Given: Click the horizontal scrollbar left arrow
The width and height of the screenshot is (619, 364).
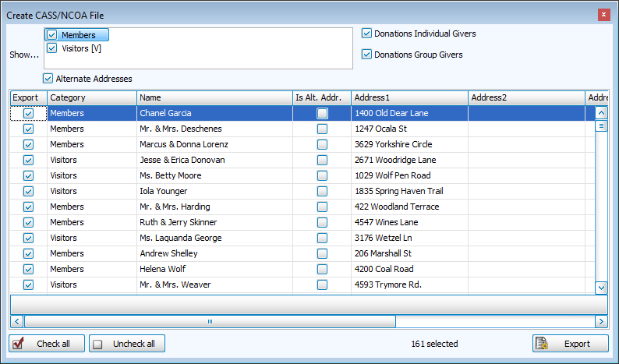Looking at the screenshot, I should [x=16, y=321].
